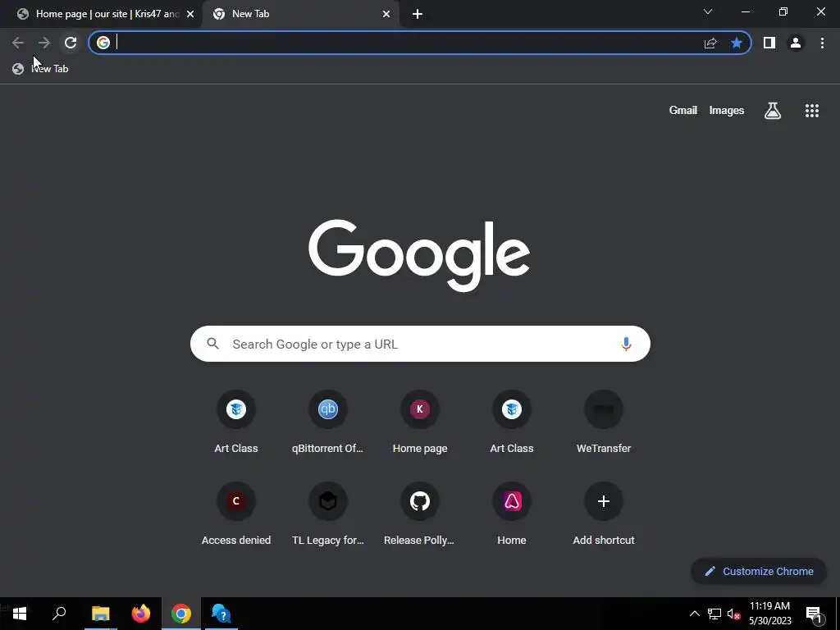The image size is (840, 630).
Task: Close the Home page Kris47 tab
Action: click(190, 15)
